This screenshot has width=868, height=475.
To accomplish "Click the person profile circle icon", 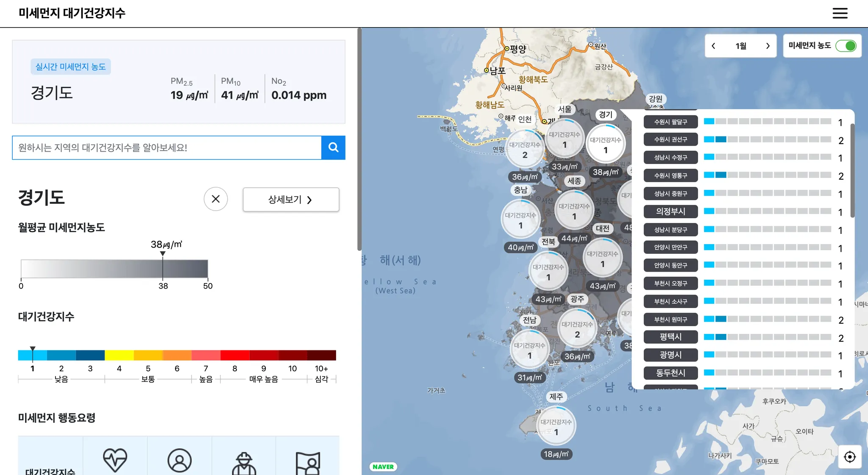I will coord(179,460).
